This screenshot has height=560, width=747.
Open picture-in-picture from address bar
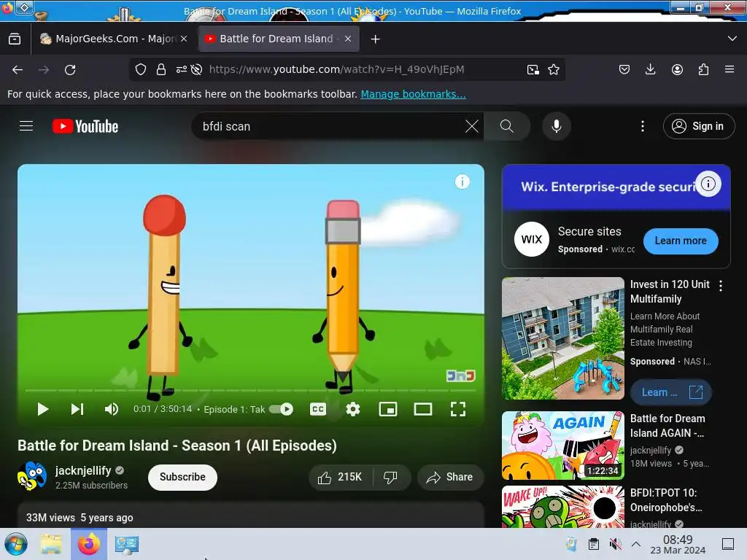tap(533, 69)
